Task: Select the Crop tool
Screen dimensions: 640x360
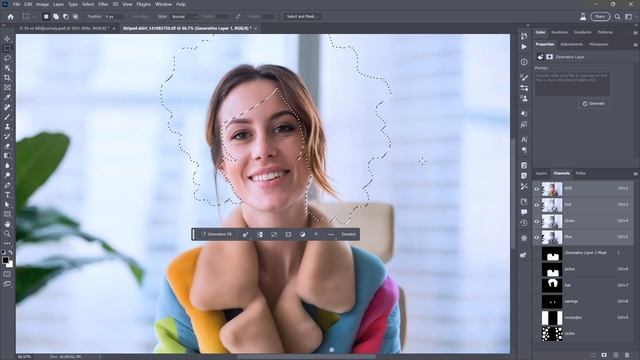Action: 7,78
